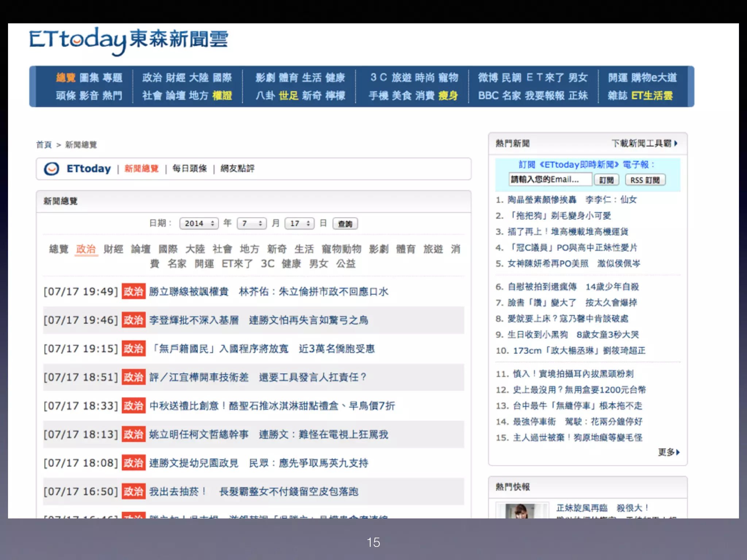This screenshot has width=747, height=560.
Task: Open the month 7 dropdown
Action: tap(252, 223)
